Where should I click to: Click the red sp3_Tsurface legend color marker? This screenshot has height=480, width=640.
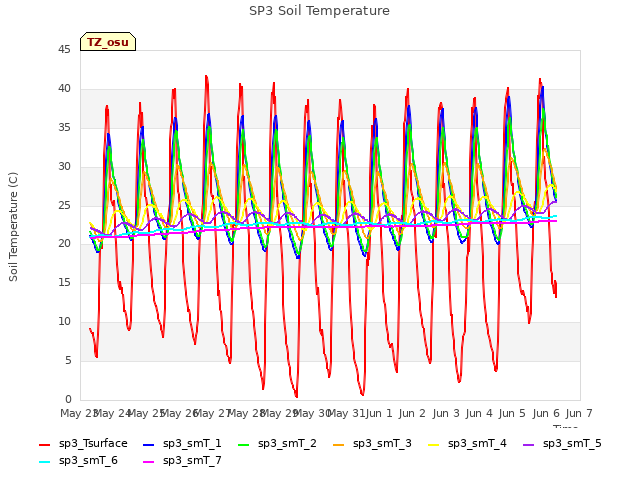[x=44, y=444]
